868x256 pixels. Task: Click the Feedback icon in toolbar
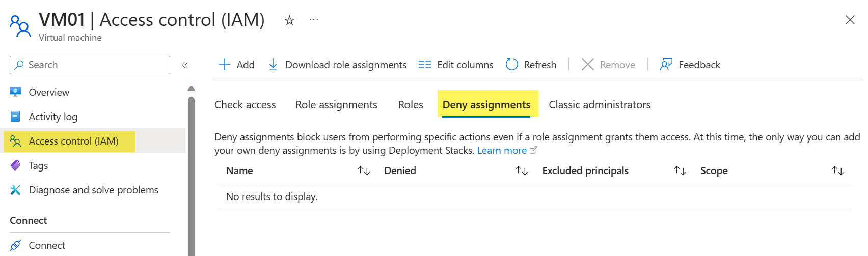[x=666, y=65]
